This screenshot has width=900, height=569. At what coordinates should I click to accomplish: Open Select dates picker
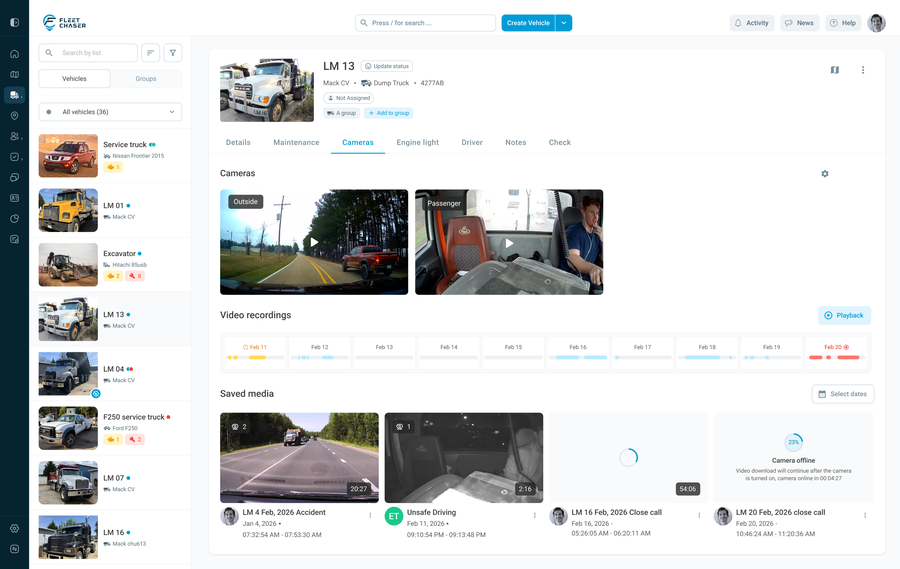coord(842,394)
